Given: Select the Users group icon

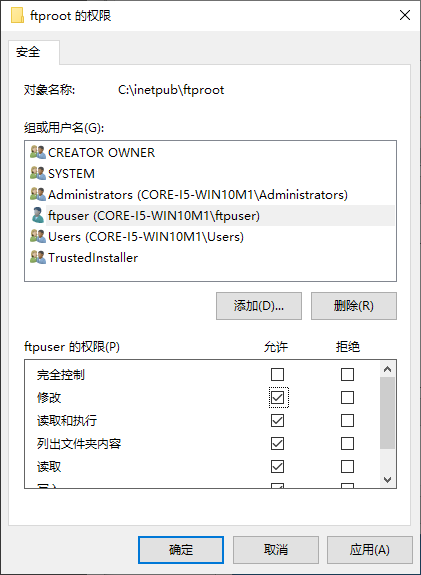Looking at the screenshot, I should point(38,237).
